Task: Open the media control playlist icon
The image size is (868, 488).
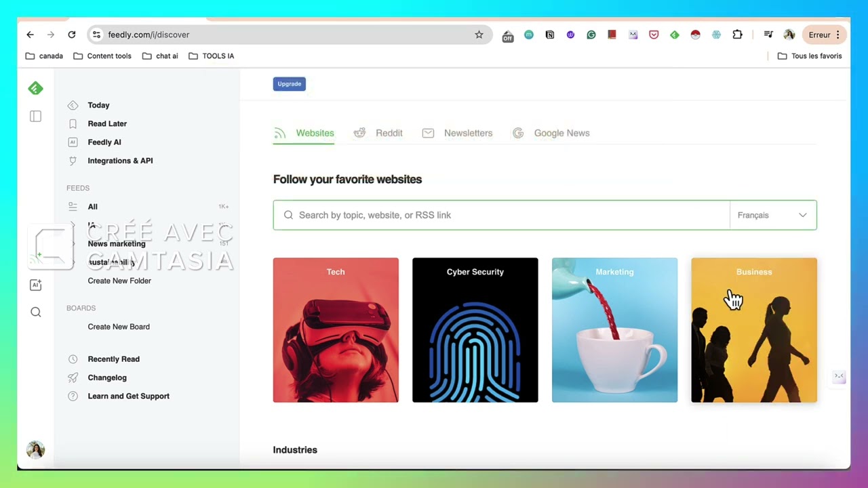Action: click(768, 35)
